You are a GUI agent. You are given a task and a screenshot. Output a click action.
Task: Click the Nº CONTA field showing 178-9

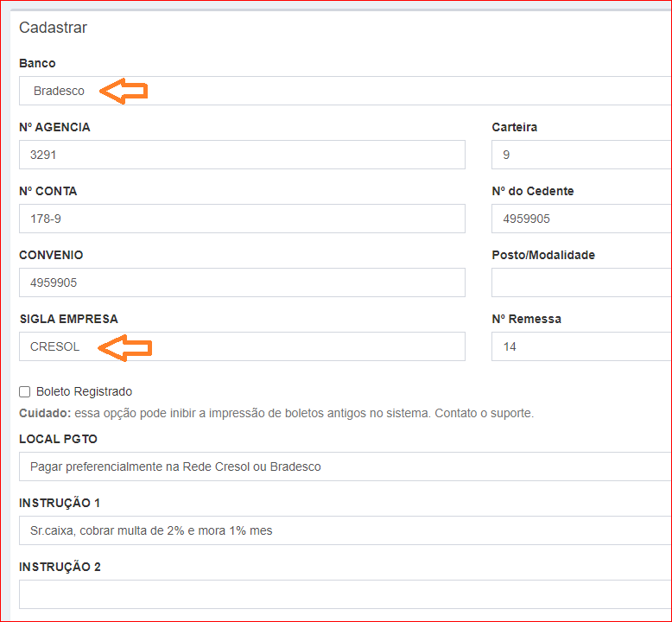242,219
